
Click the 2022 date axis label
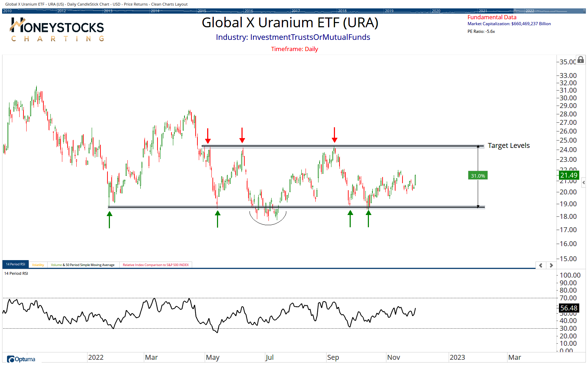pos(96,357)
